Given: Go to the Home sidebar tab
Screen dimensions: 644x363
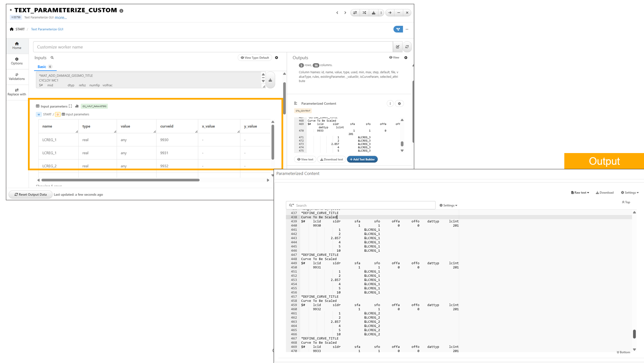Looking at the screenshot, I should pyautogui.click(x=17, y=46).
